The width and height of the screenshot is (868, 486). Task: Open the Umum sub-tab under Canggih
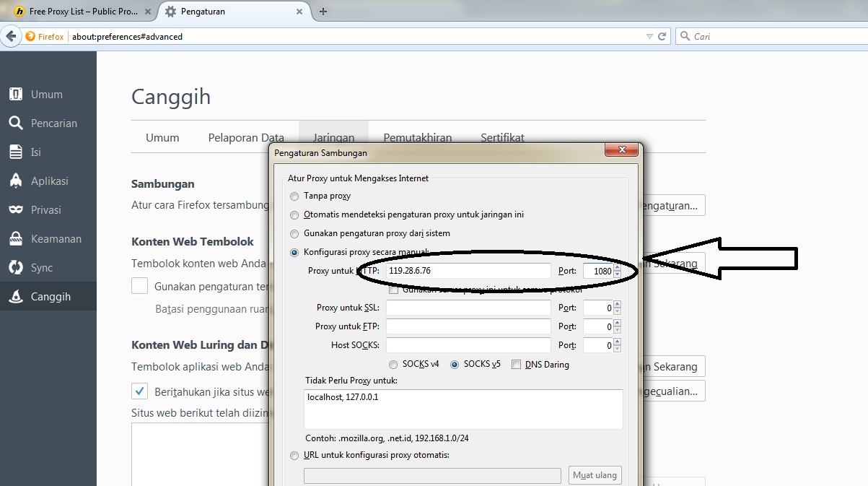(x=162, y=137)
